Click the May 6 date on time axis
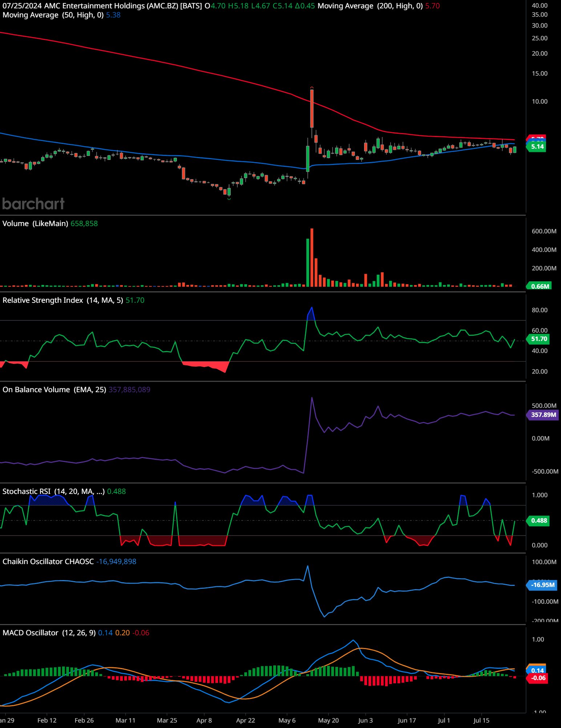The width and height of the screenshot is (561, 728). coord(287,720)
